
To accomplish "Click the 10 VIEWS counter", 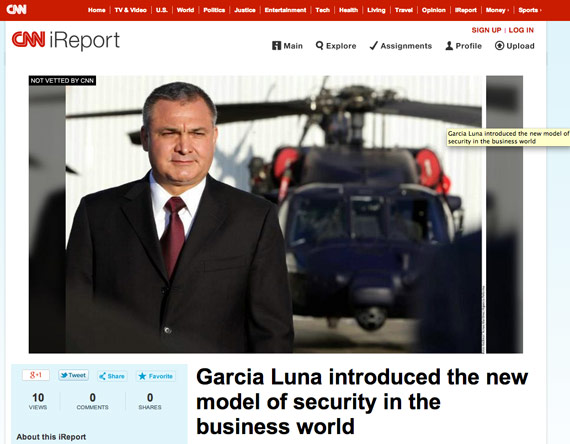I will coord(38,401).
